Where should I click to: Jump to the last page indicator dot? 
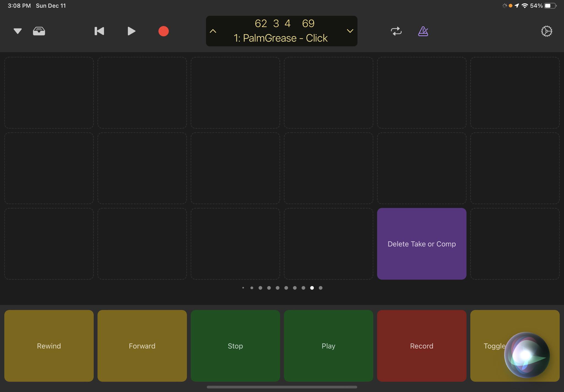321,288
